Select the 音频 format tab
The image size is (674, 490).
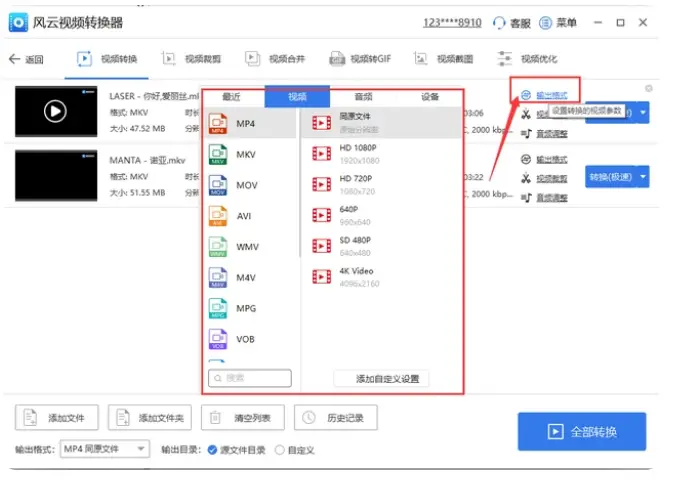[363, 97]
